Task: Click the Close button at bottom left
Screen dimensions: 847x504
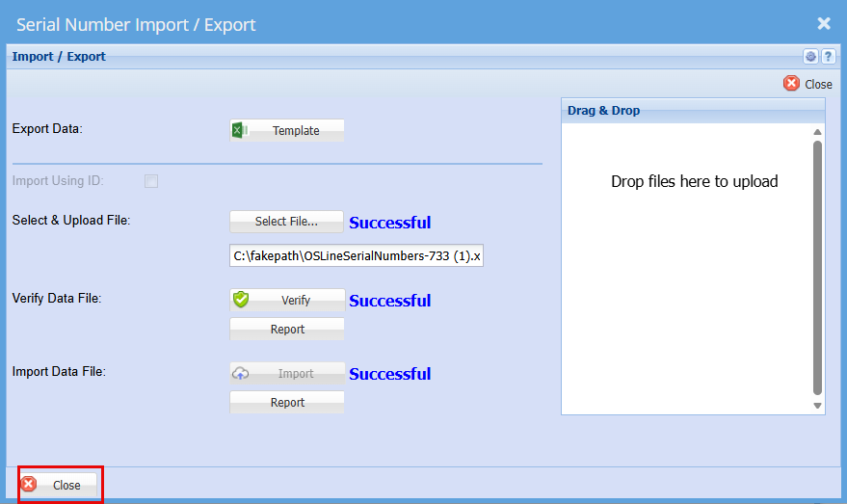Action: pos(59,485)
